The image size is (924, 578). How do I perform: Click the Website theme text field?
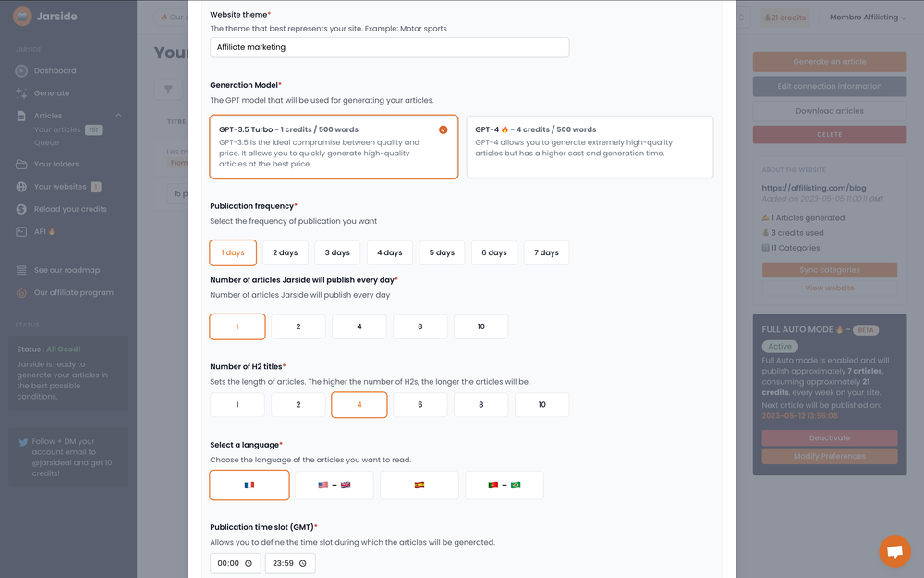click(389, 47)
